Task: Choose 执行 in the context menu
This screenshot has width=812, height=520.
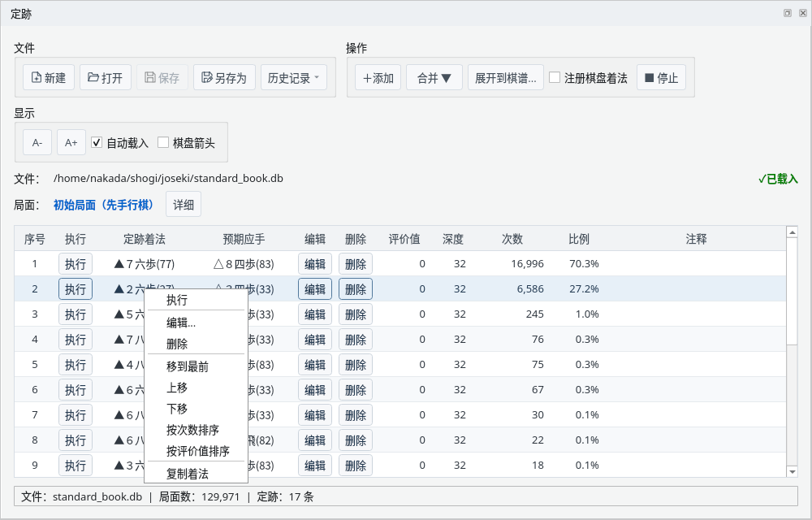Action: (196, 300)
